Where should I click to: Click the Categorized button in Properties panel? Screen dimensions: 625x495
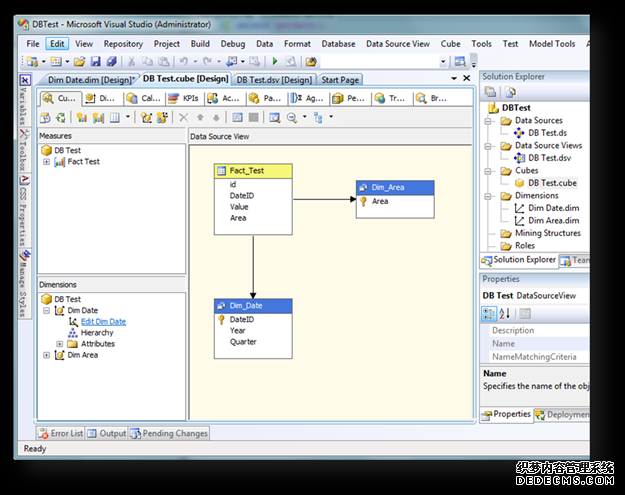tap(489, 313)
